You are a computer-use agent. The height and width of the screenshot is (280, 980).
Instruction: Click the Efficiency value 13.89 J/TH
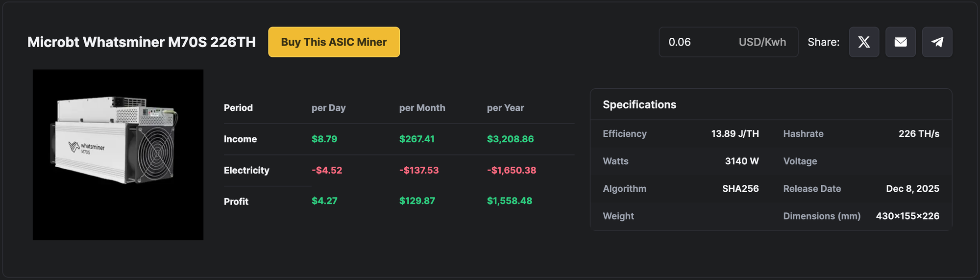(x=735, y=134)
